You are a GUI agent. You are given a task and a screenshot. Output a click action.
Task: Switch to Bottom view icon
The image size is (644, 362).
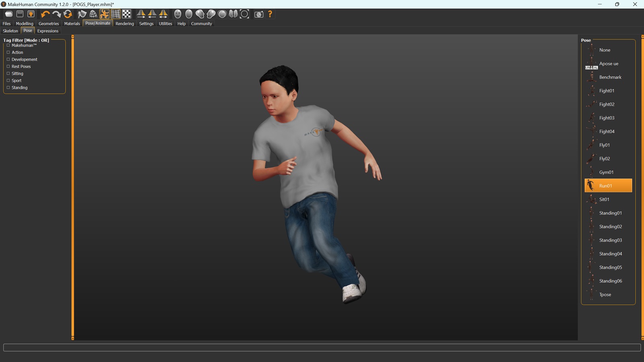pos(233,14)
